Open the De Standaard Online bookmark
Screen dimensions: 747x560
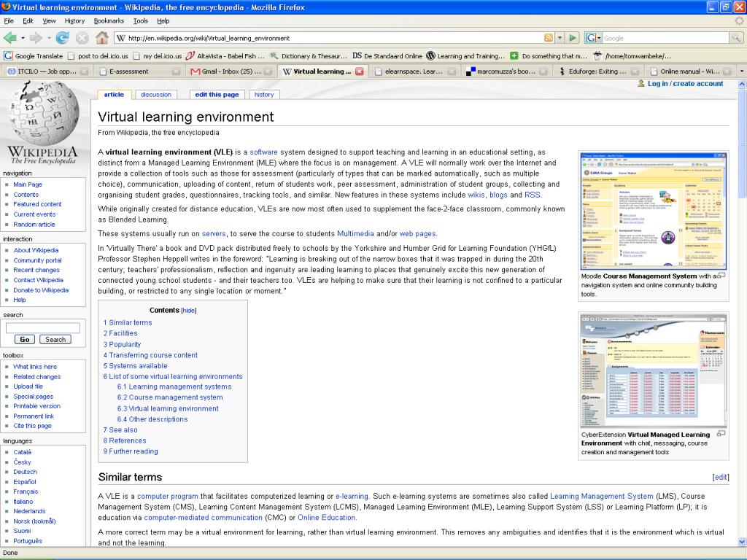tap(387, 55)
